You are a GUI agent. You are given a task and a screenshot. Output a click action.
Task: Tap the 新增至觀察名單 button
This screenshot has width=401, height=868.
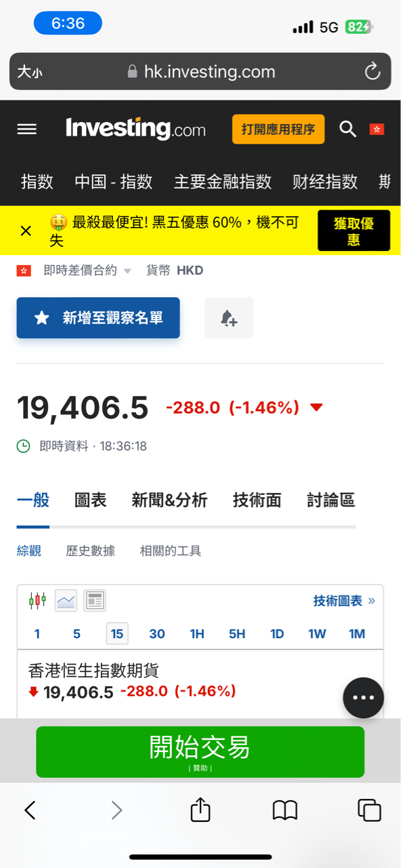pyautogui.click(x=98, y=318)
